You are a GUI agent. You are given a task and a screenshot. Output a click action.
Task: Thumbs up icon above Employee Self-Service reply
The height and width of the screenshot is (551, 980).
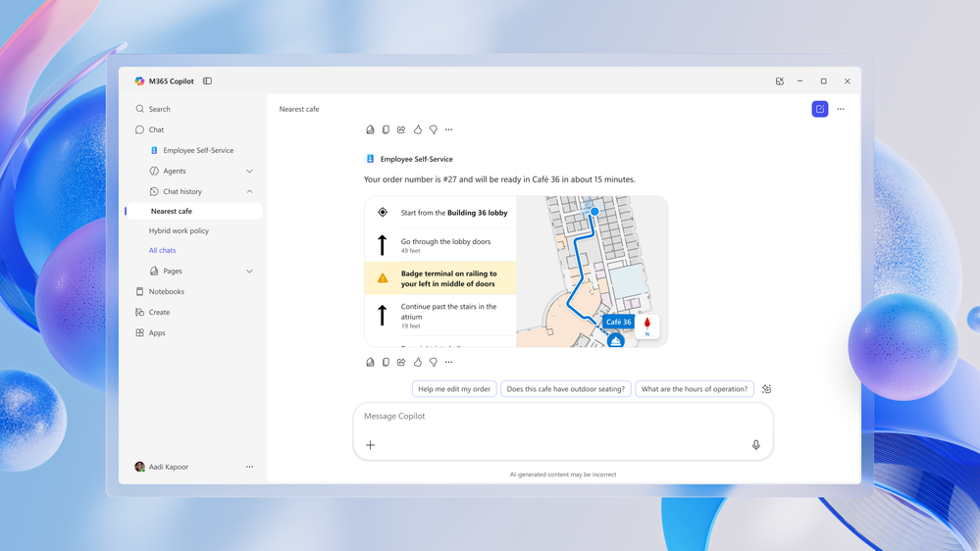pyautogui.click(x=418, y=129)
